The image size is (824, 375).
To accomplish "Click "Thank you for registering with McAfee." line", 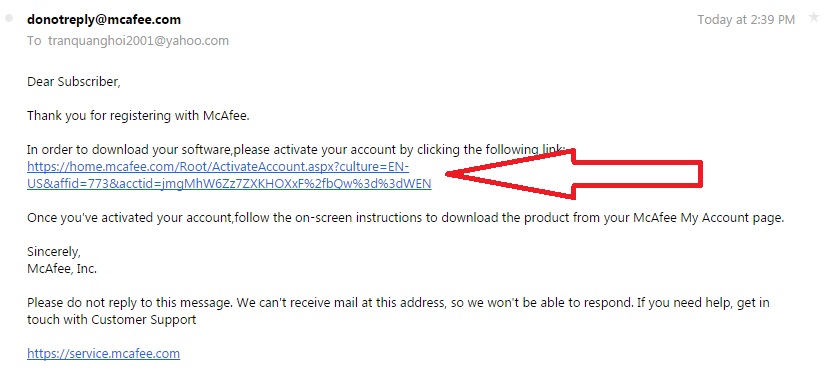I will pyautogui.click(x=138, y=116).
